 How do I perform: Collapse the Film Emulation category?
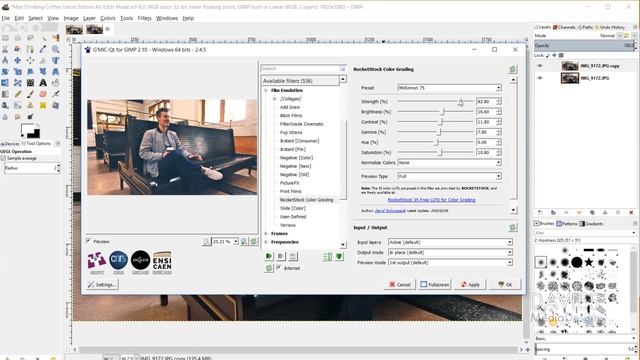pos(266,90)
